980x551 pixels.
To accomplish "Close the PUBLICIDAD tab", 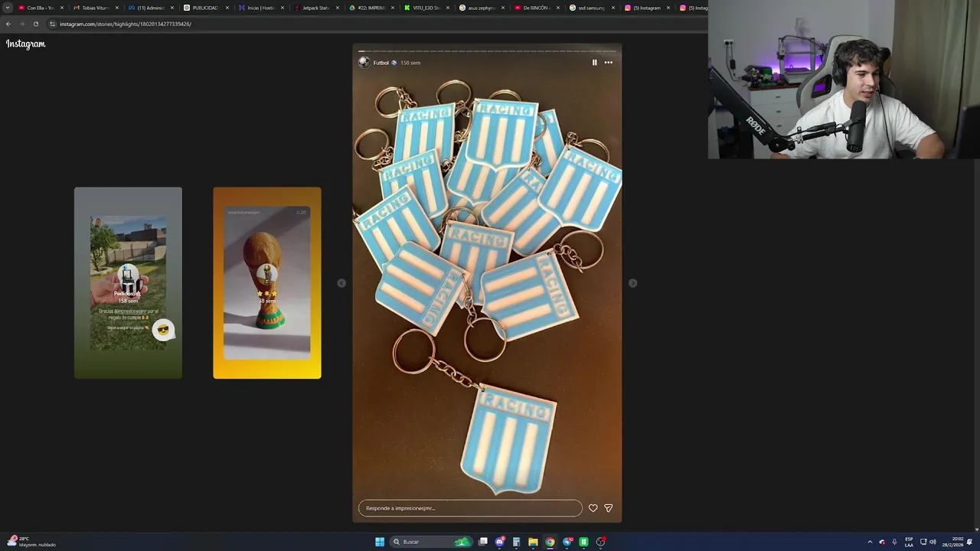I will pyautogui.click(x=227, y=8).
